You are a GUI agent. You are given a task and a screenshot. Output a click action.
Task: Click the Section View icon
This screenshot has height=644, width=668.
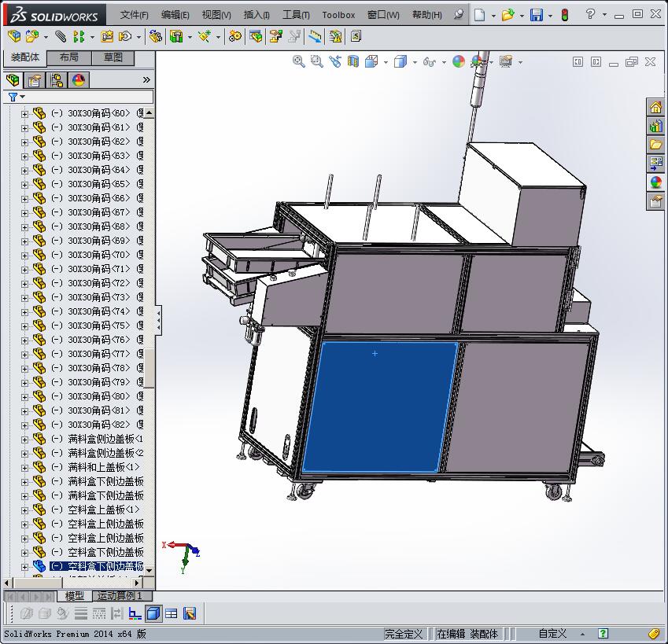point(353,61)
